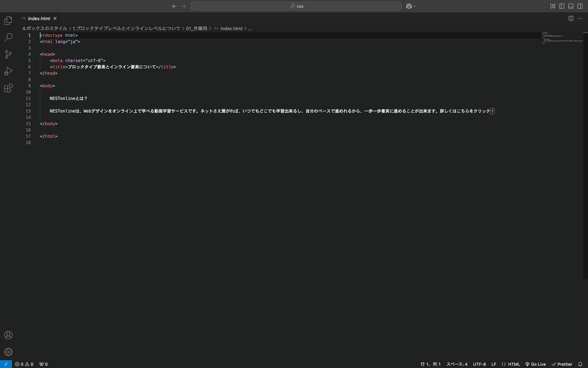This screenshot has height=368, width=588.
Task: Toggle the bottom Panel visibility
Action: coord(570,6)
